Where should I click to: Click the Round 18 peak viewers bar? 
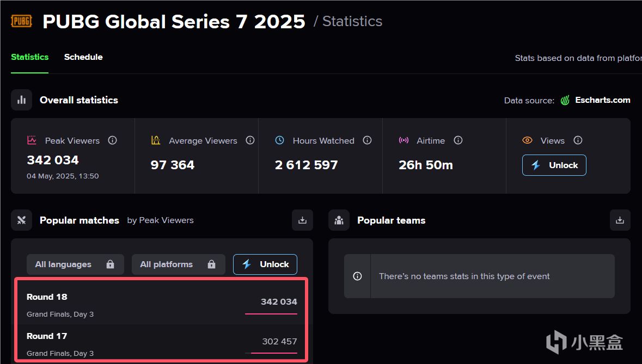coord(271,314)
